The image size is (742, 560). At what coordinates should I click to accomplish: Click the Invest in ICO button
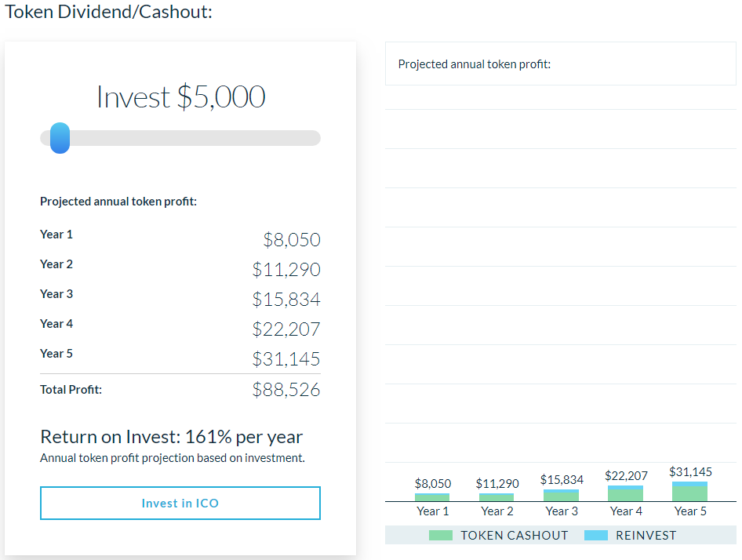(180, 503)
